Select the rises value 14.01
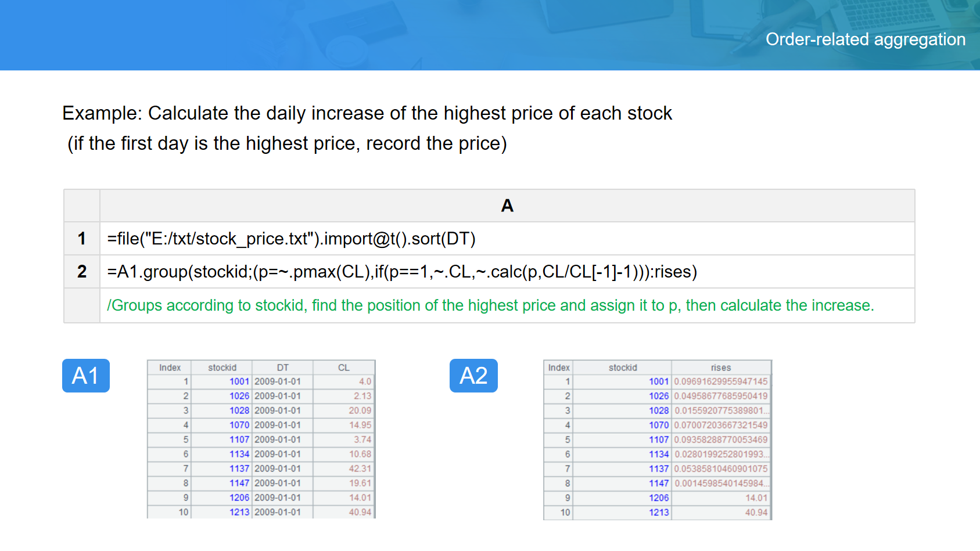980x551 pixels. (756, 498)
